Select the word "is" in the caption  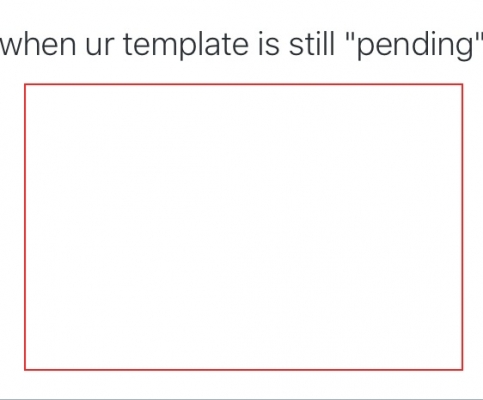[x=268, y=44]
